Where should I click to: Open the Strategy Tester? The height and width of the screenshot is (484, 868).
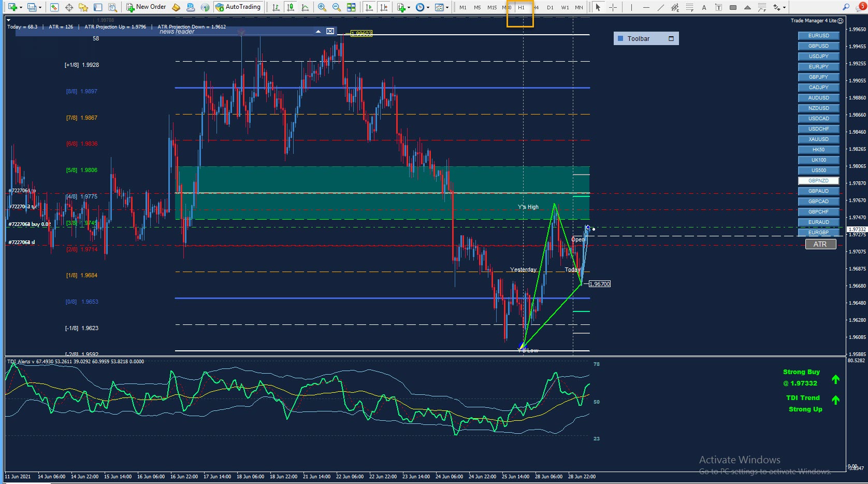click(x=112, y=7)
